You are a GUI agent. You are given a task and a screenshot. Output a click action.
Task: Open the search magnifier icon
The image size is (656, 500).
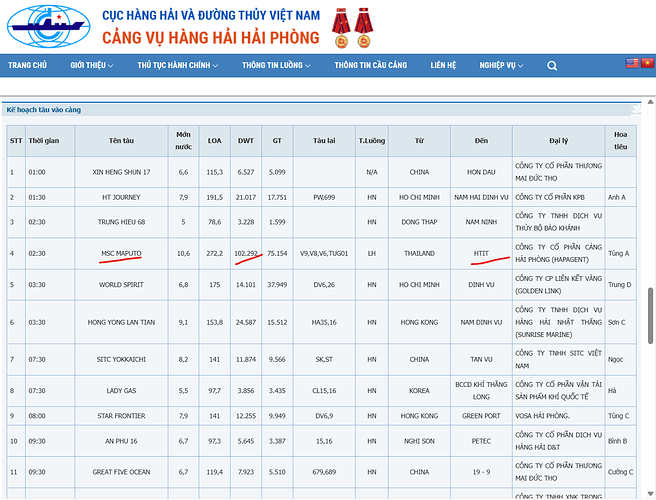coord(552,66)
